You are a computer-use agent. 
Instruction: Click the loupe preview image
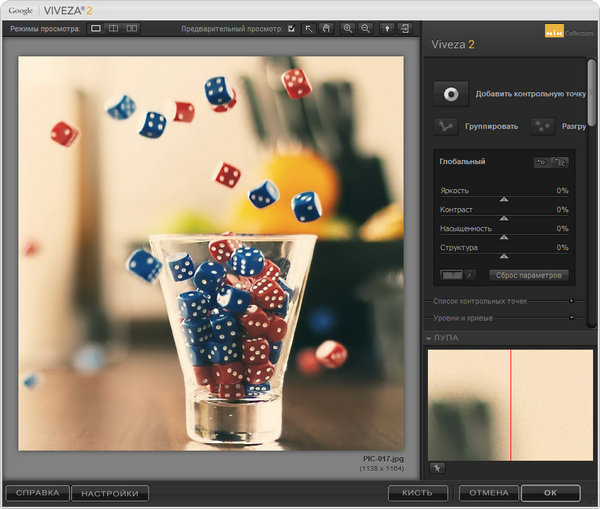point(510,403)
